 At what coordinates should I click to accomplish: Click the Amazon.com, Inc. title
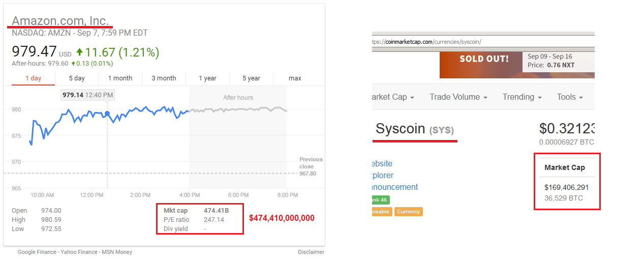coord(60,20)
